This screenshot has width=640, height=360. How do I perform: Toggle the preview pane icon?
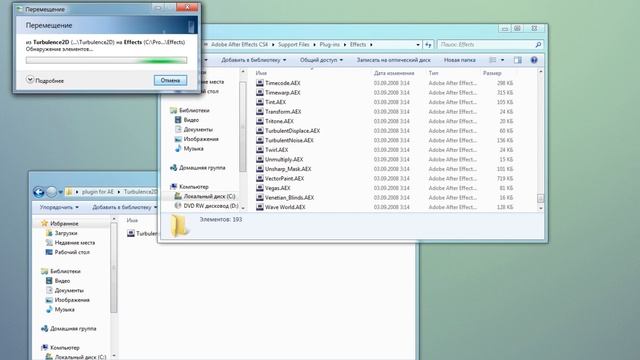click(518, 60)
